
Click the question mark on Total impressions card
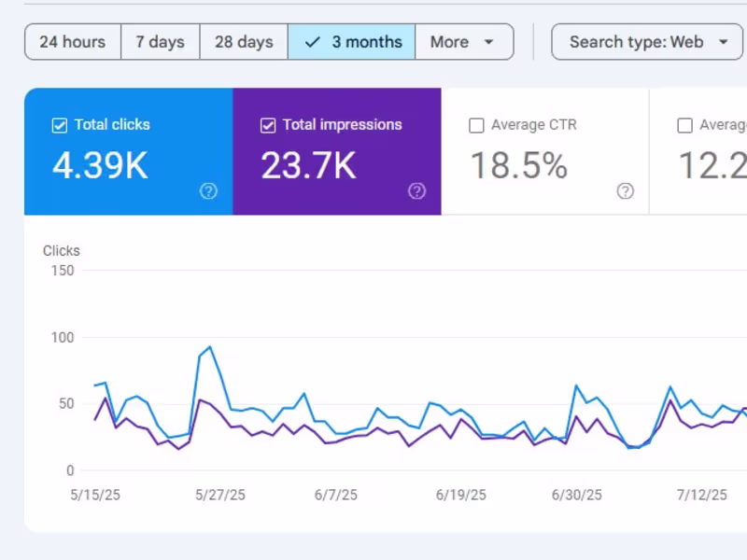tap(416, 191)
